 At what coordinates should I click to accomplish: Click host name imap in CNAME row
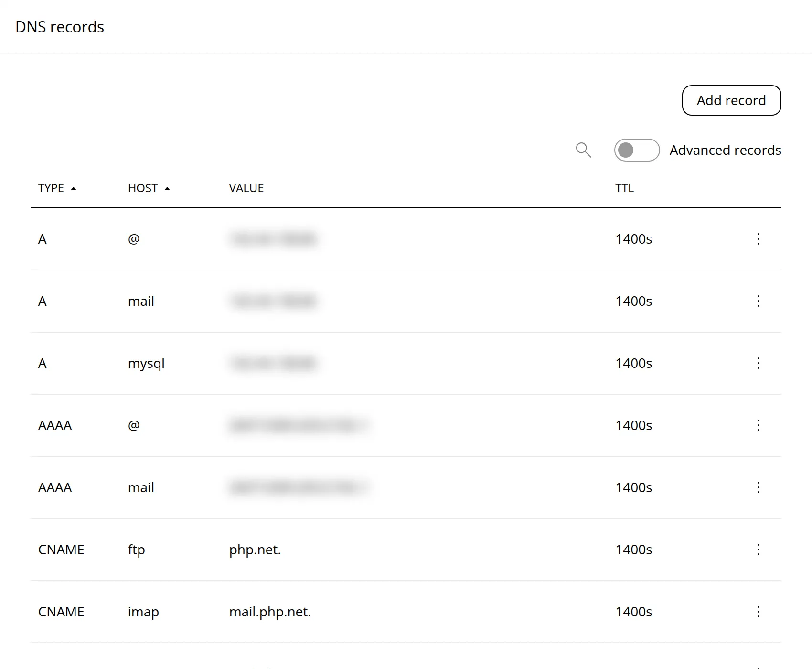click(143, 612)
